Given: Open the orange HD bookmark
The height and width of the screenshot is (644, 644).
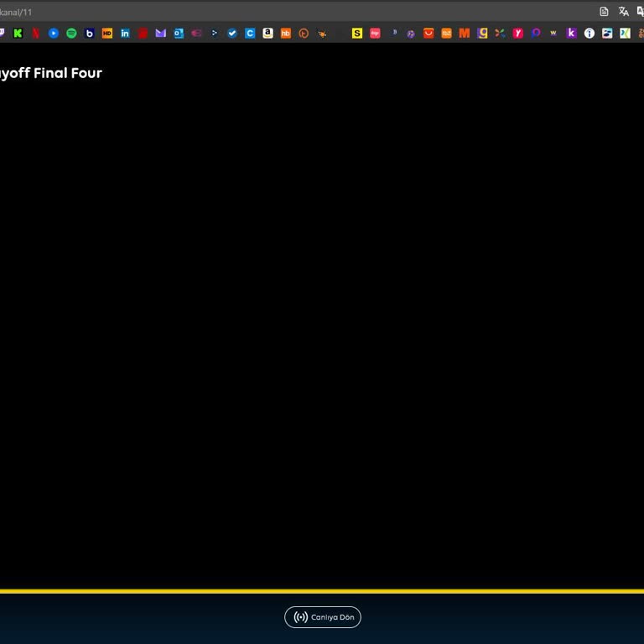Looking at the screenshot, I should (x=107, y=34).
